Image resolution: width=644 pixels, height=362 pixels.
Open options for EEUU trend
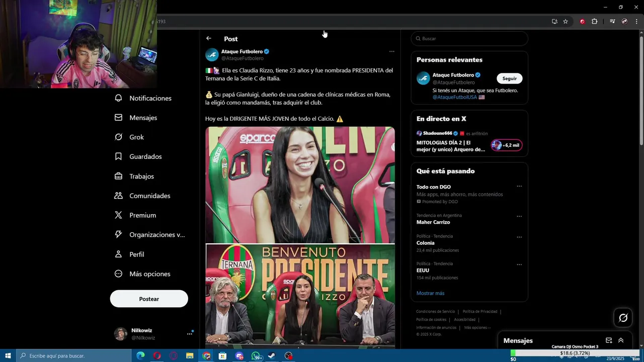click(x=519, y=264)
